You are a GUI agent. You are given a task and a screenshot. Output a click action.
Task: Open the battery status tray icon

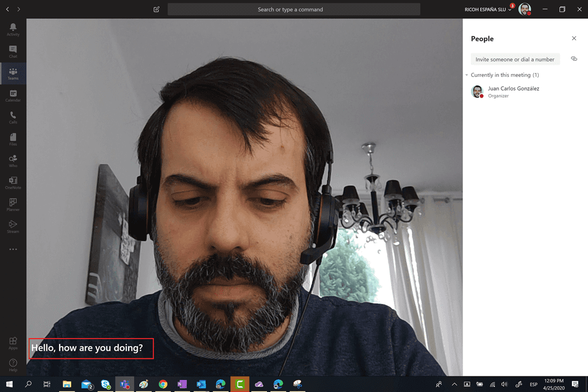[x=479, y=384]
